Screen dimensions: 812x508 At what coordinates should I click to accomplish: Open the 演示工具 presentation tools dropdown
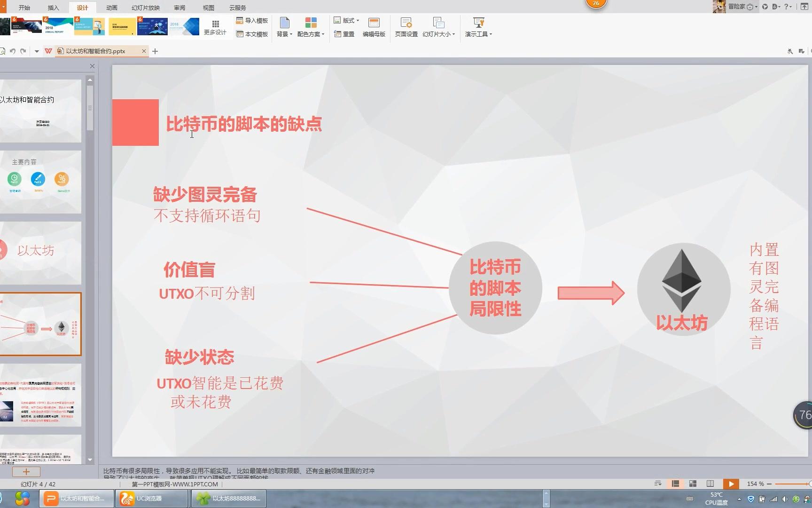[x=478, y=27]
